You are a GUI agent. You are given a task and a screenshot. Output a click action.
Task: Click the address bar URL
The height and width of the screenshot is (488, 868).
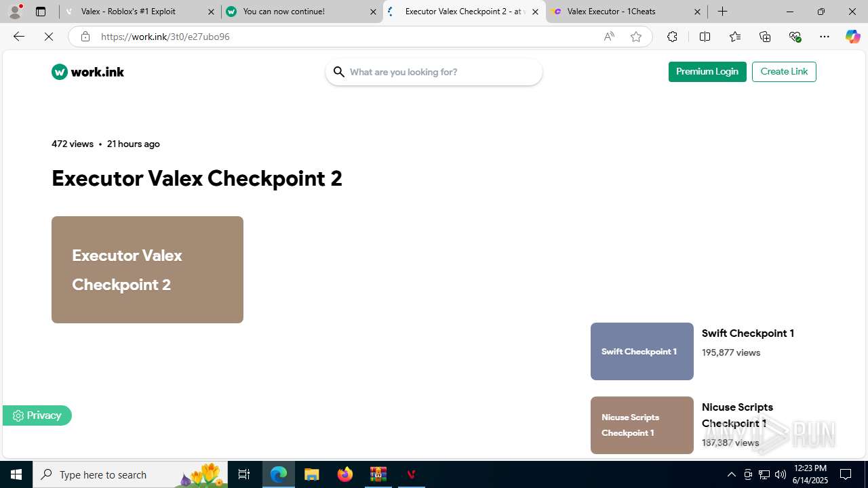coord(165,37)
